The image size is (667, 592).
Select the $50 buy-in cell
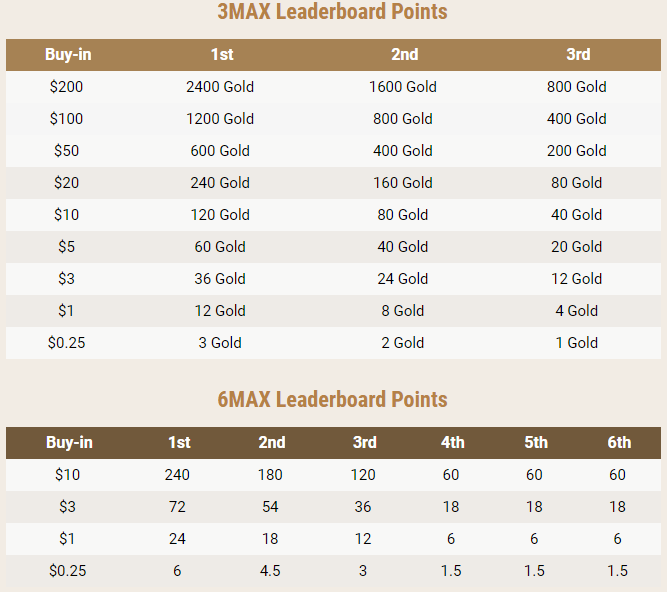click(67, 151)
